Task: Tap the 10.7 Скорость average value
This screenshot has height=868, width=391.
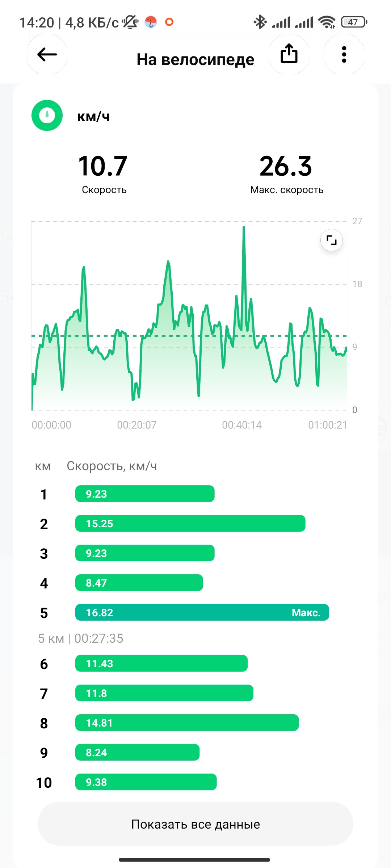Action: [x=103, y=166]
